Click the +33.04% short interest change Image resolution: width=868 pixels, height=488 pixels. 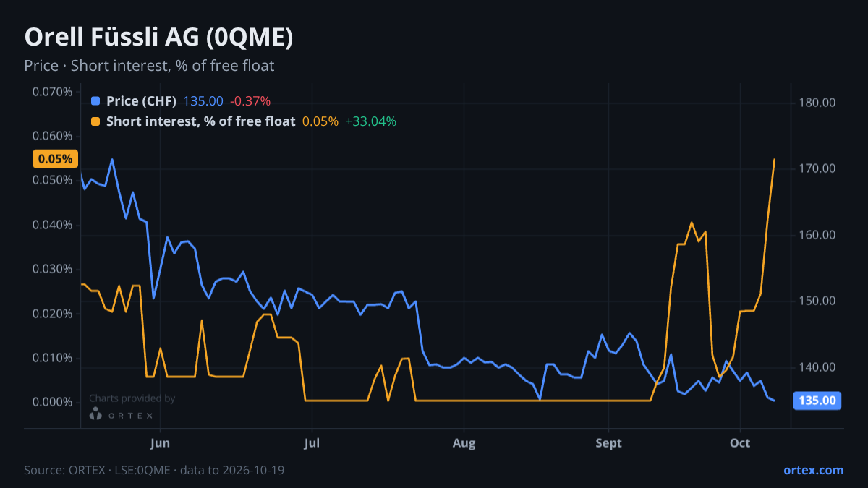pyautogui.click(x=371, y=121)
